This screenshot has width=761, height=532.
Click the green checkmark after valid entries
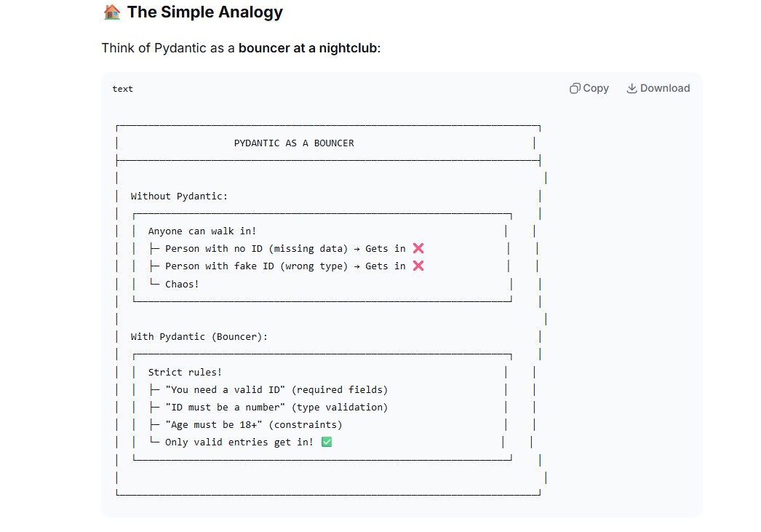pos(327,442)
